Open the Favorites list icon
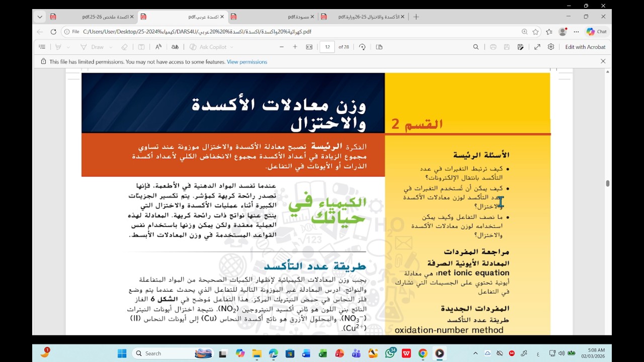The image size is (644, 362). 549,32
